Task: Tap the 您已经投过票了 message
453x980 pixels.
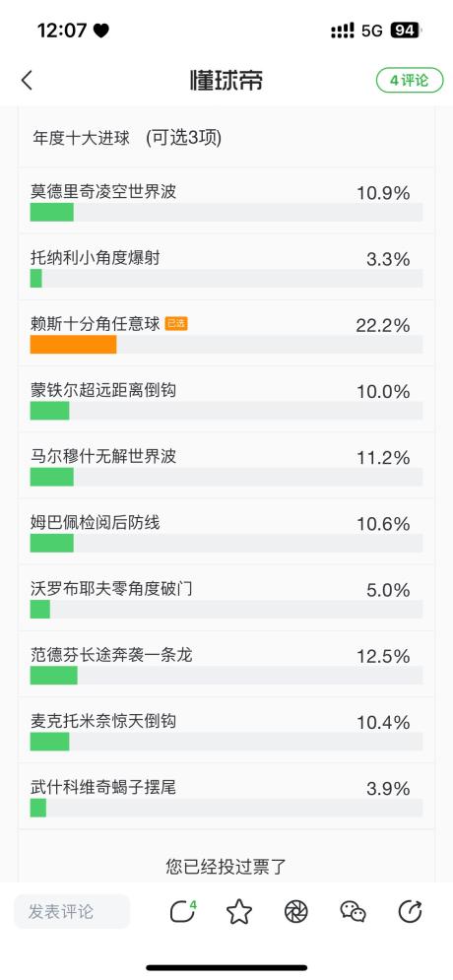Action: [x=226, y=866]
